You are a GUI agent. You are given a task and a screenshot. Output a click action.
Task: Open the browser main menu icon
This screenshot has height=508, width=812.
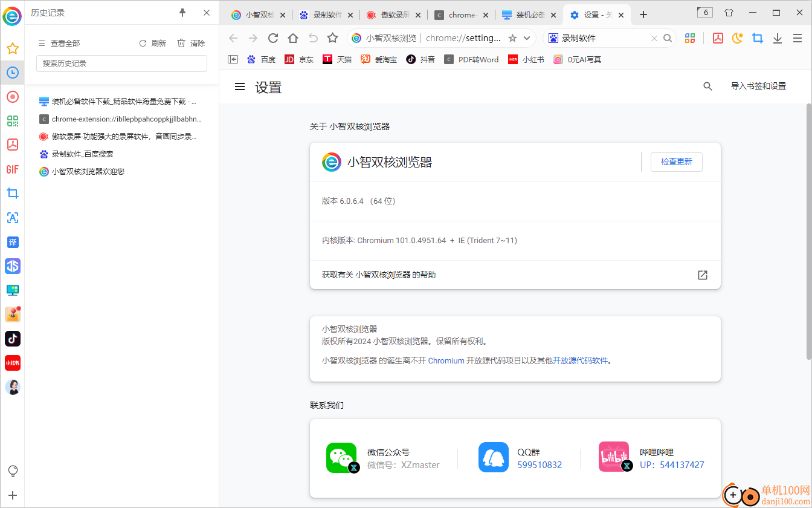coord(797,38)
